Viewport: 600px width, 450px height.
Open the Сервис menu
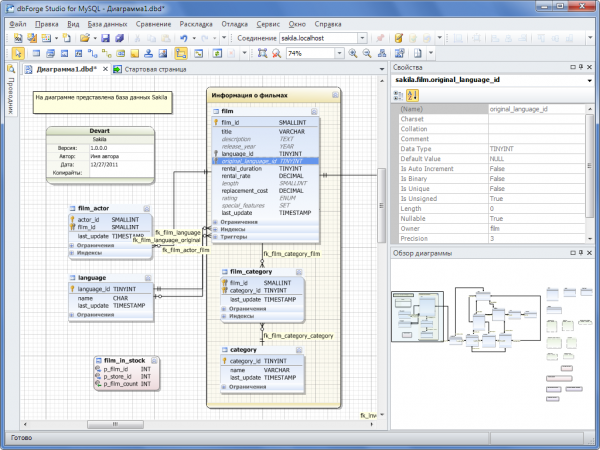pyautogui.click(x=268, y=24)
